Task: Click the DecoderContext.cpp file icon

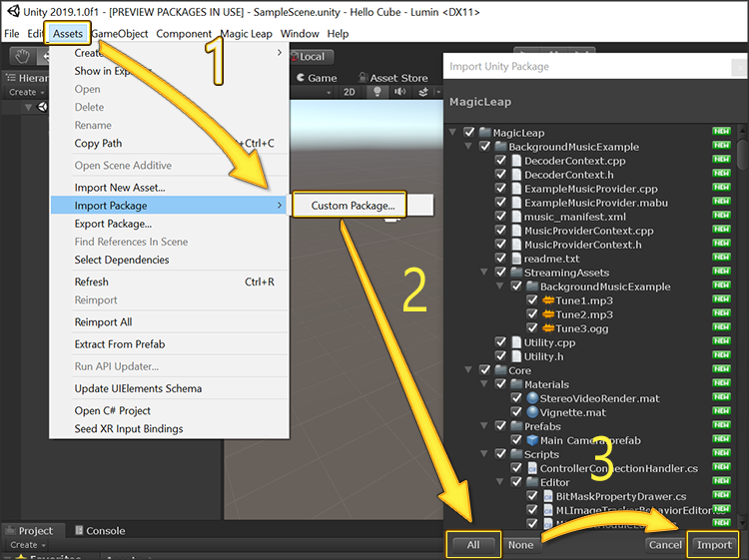Action: (516, 161)
